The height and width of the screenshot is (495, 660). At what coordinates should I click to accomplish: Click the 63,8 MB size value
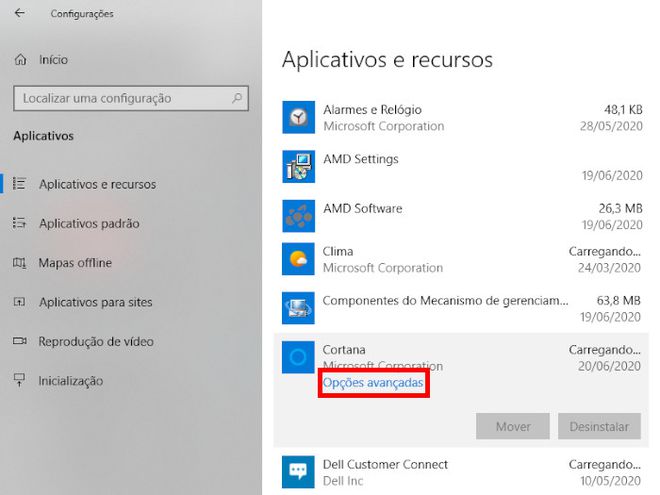(618, 301)
